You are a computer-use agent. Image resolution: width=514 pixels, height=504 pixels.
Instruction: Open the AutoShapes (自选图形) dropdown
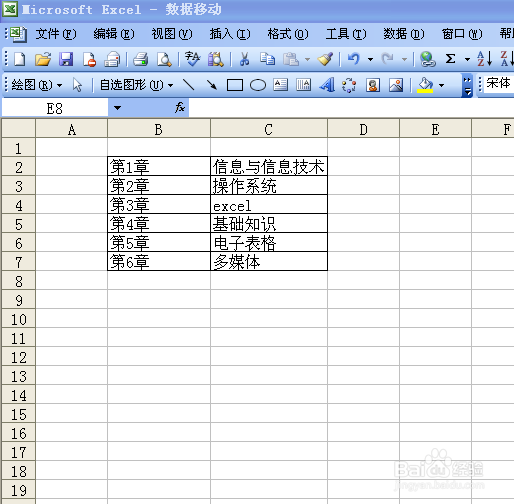tap(136, 85)
